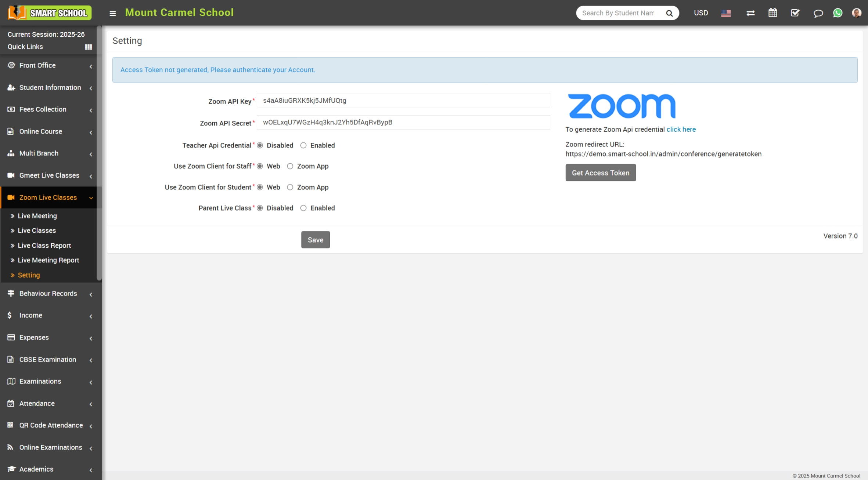Select Disabled for Teacher Api Credential
868x480 pixels.
(x=260, y=145)
